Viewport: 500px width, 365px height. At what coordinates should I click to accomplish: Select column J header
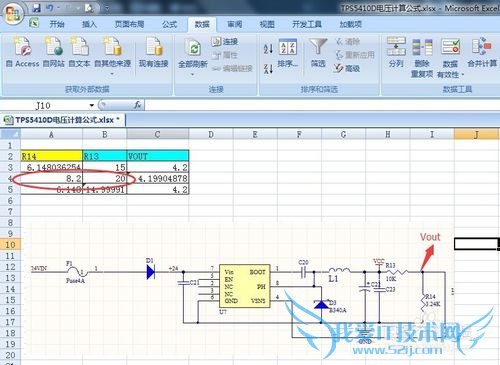point(476,134)
